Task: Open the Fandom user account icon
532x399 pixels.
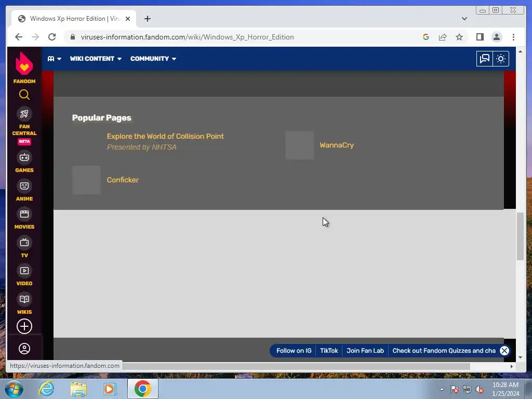Action: pyautogui.click(x=24, y=349)
